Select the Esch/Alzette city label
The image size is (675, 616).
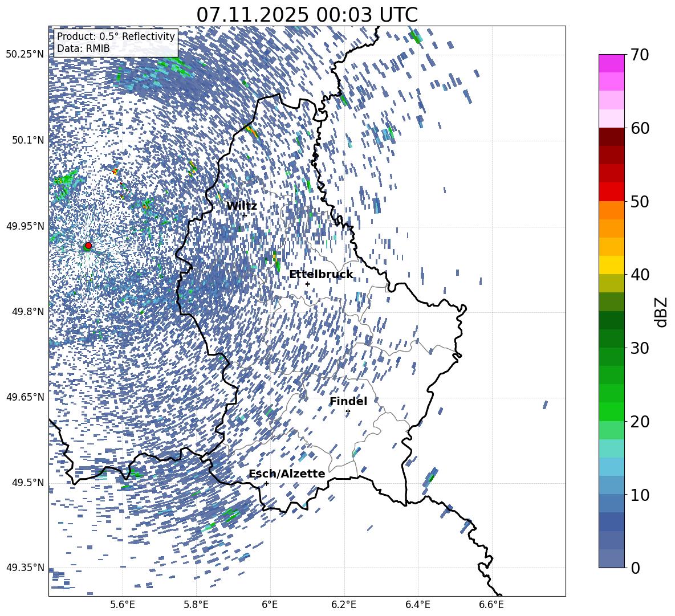tap(287, 474)
